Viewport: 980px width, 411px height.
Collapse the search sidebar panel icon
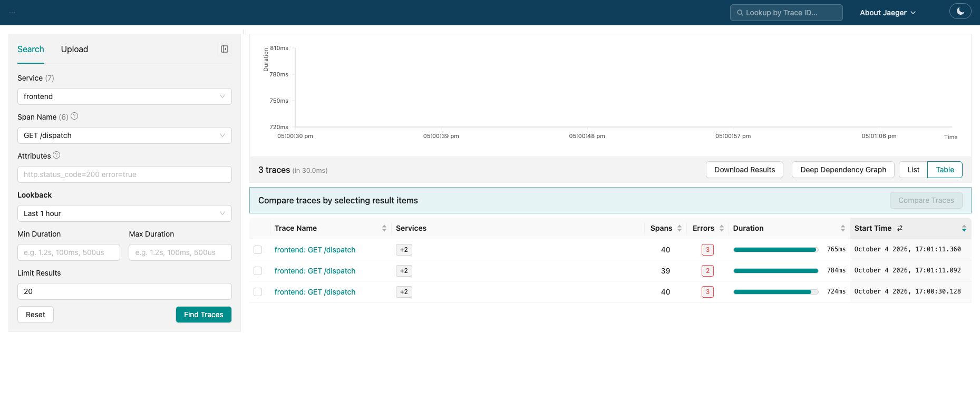[x=225, y=49]
